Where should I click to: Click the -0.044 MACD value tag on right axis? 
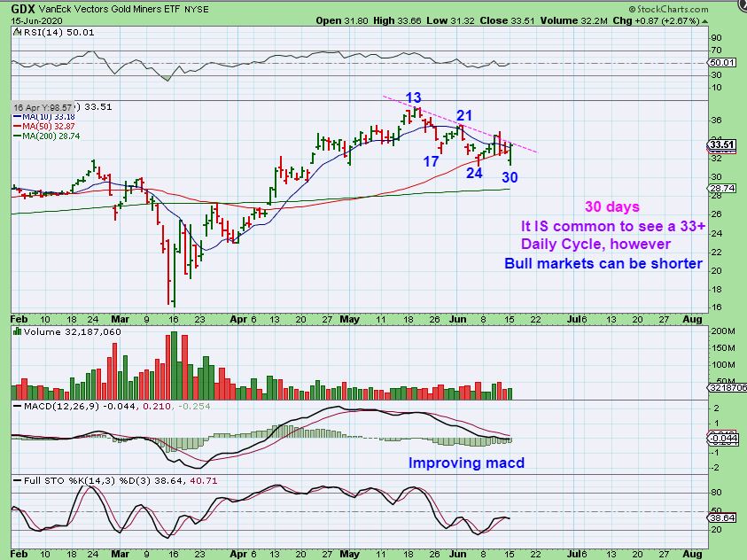tap(723, 438)
